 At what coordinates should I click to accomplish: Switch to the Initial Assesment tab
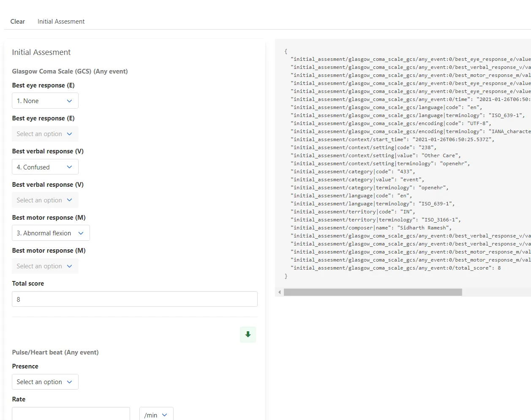61,21
